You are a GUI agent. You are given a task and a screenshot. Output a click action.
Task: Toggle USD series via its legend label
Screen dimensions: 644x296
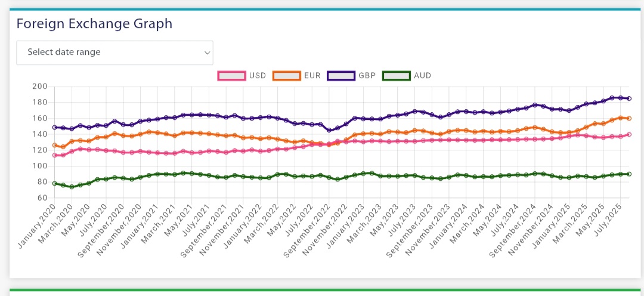click(258, 76)
